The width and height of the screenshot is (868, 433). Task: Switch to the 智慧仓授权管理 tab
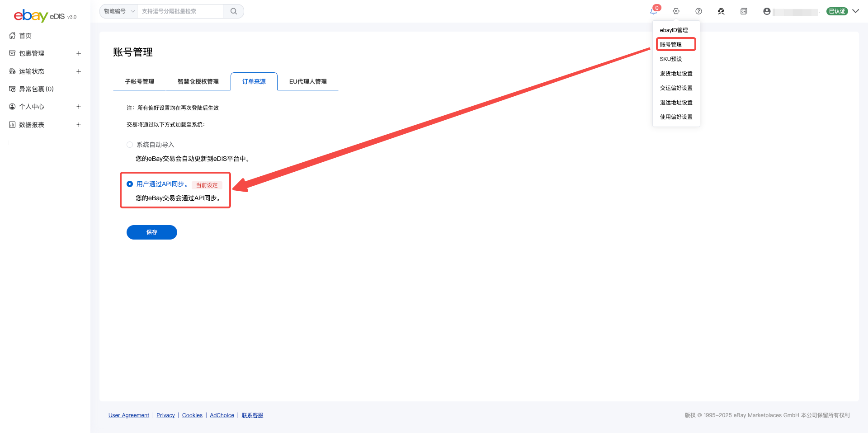click(198, 82)
